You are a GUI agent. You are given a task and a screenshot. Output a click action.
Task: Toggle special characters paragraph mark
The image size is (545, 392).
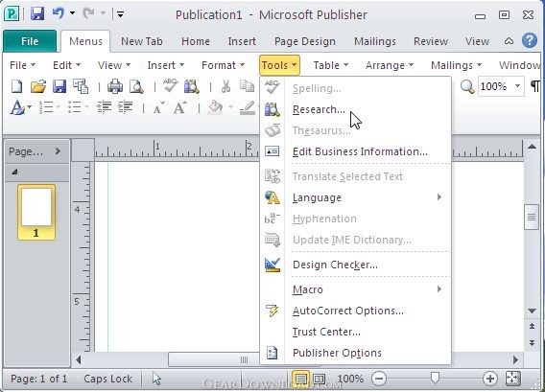535,86
